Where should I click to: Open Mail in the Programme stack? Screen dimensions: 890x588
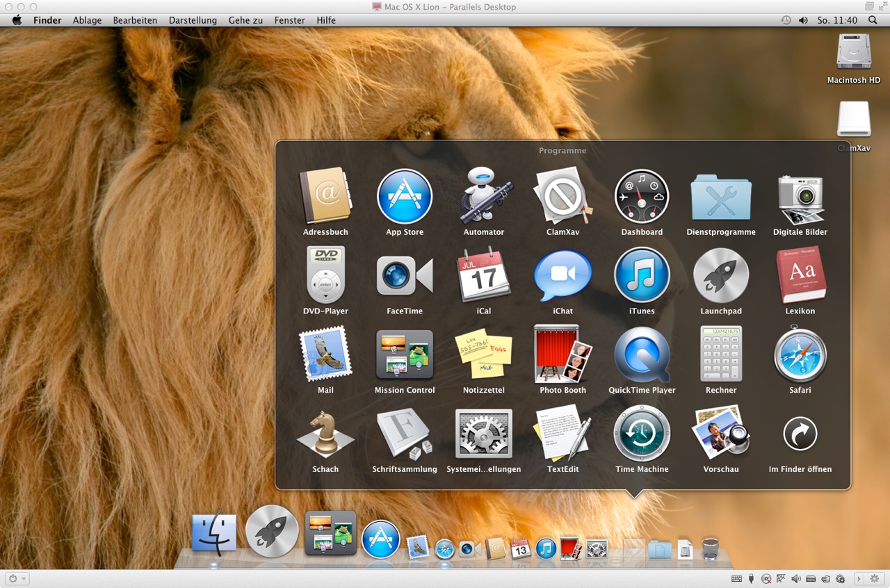[x=325, y=354]
